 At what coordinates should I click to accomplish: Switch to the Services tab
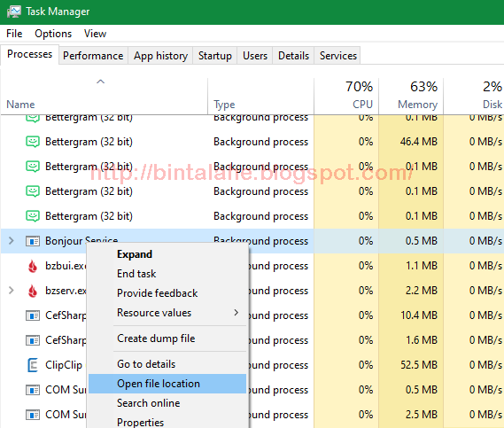(x=338, y=56)
